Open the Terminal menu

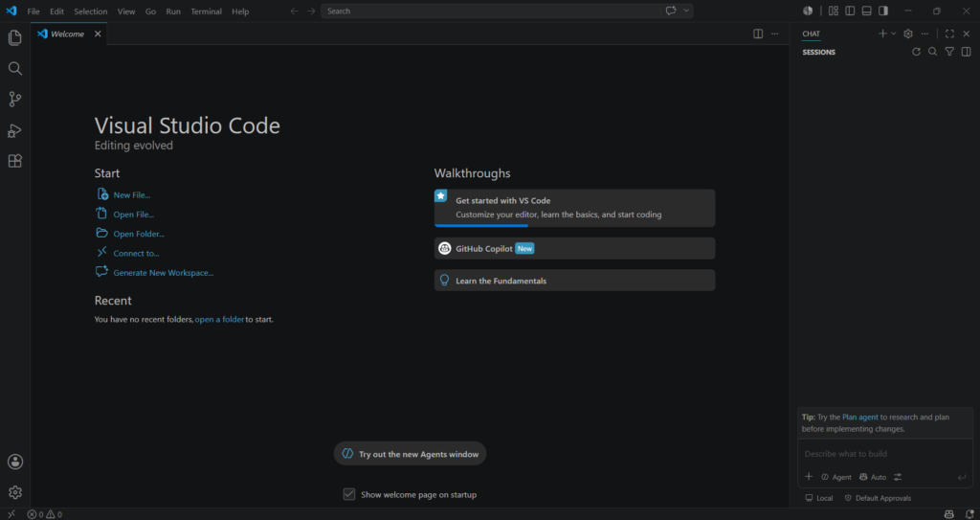tap(208, 11)
